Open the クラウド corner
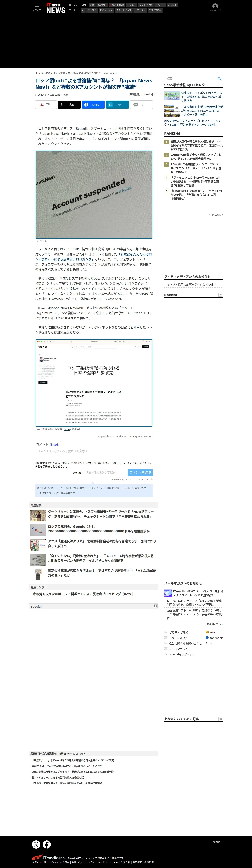This screenshot has width=252, height=868. pos(92,10)
